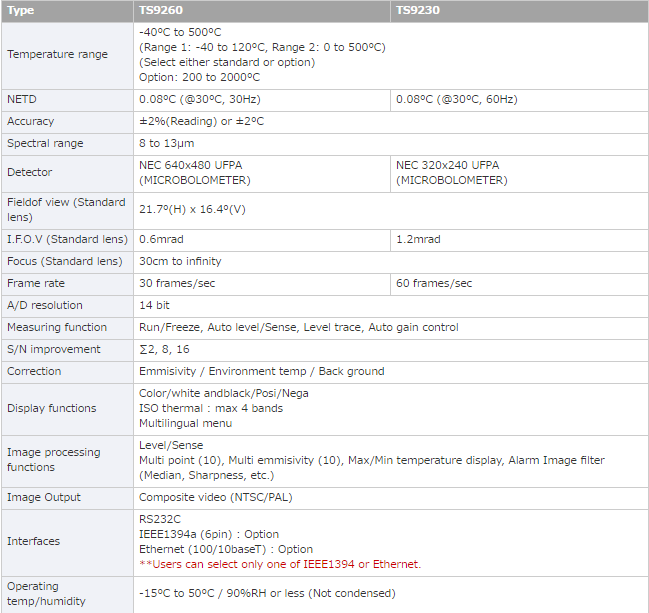
Task: Select the 'Fieldof view (Standard lens)' label
Action: pos(66,210)
